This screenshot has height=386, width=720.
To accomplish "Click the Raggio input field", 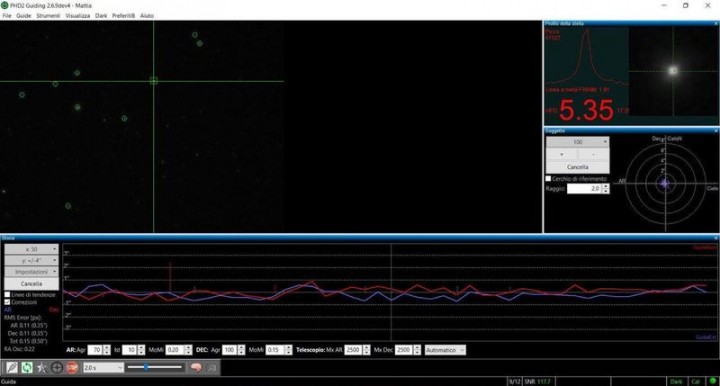I will tap(584, 189).
